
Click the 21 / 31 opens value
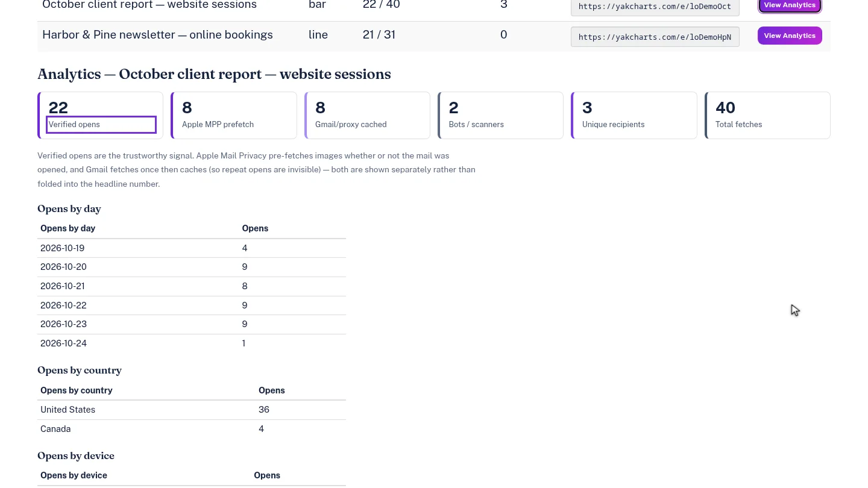click(379, 35)
